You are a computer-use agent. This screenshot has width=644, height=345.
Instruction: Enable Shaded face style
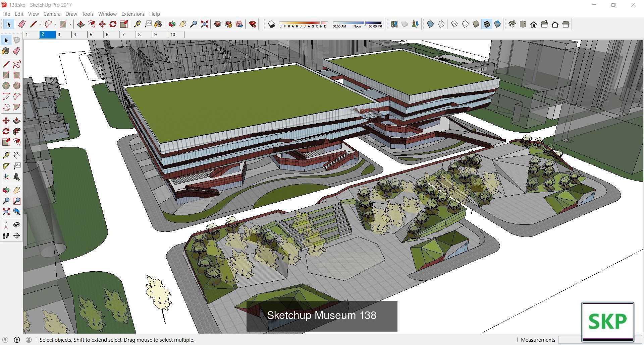[476, 24]
